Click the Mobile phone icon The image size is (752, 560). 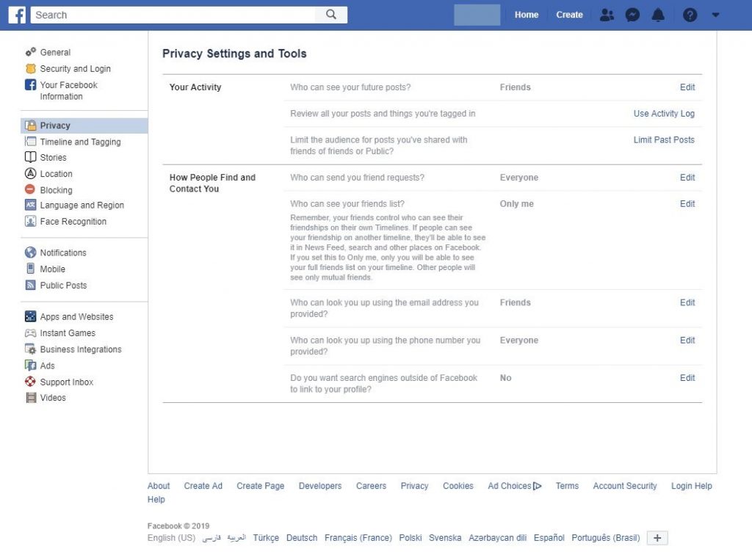click(31, 269)
